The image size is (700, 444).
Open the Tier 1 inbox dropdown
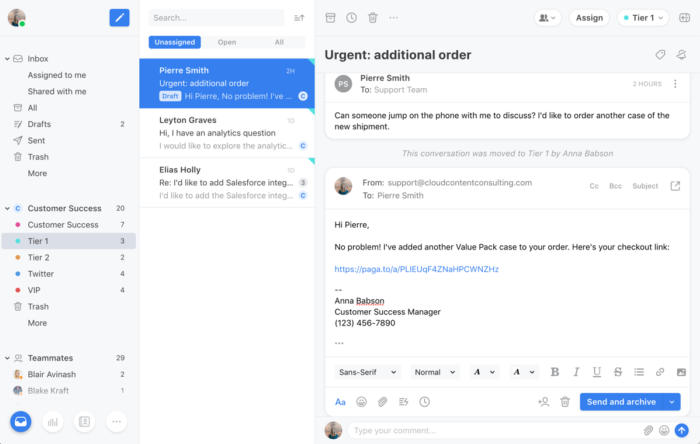click(x=643, y=18)
